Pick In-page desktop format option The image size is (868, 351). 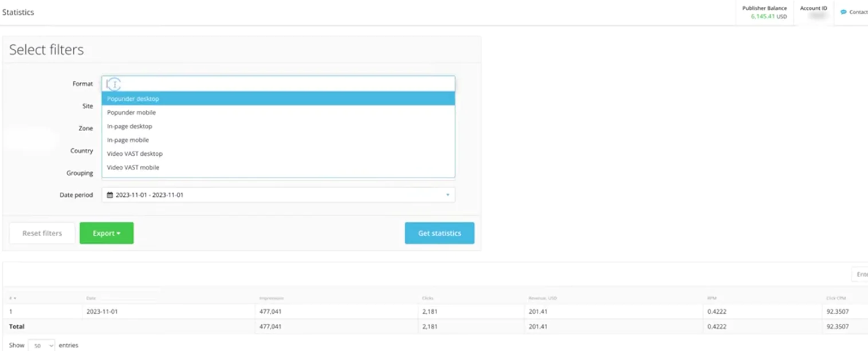(129, 127)
